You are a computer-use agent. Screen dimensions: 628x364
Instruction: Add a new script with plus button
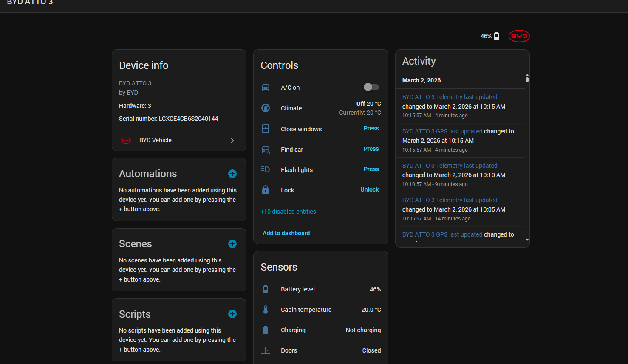[232, 314]
